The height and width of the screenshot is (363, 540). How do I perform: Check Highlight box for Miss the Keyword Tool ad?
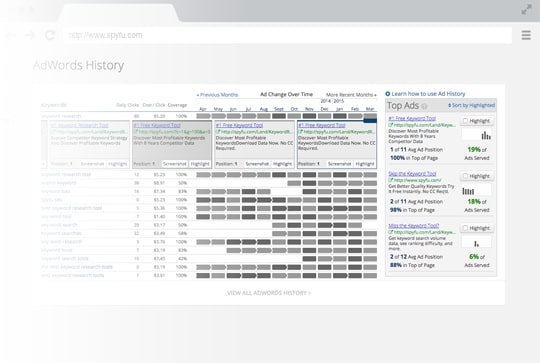point(465,228)
